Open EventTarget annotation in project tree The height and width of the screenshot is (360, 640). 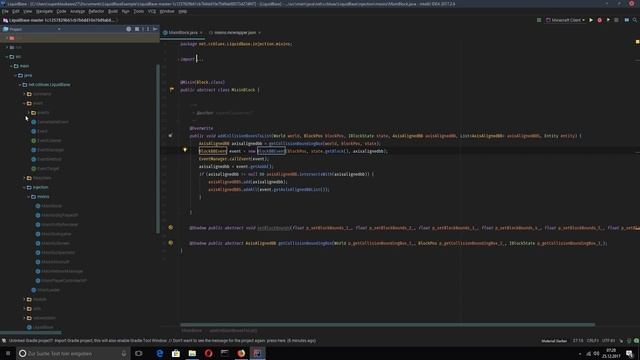pos(48,169)
